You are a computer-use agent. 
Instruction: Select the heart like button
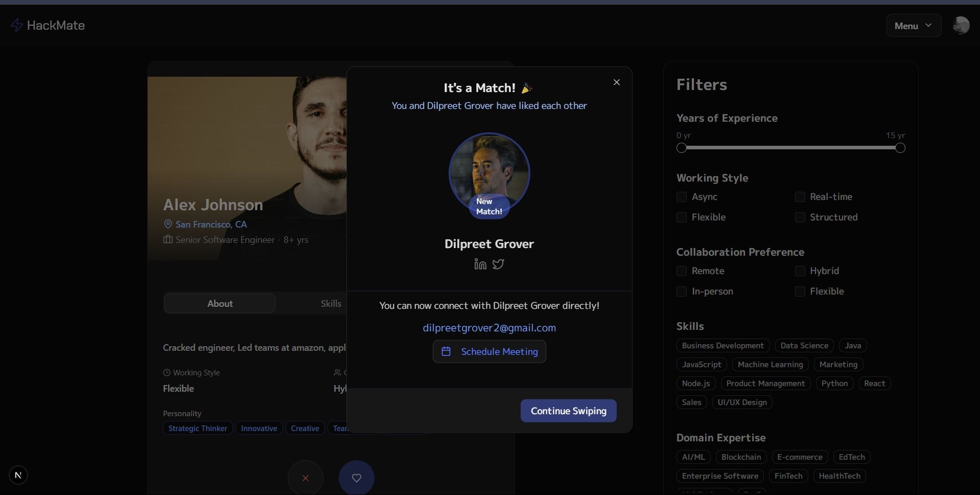(x=356, y=478)
